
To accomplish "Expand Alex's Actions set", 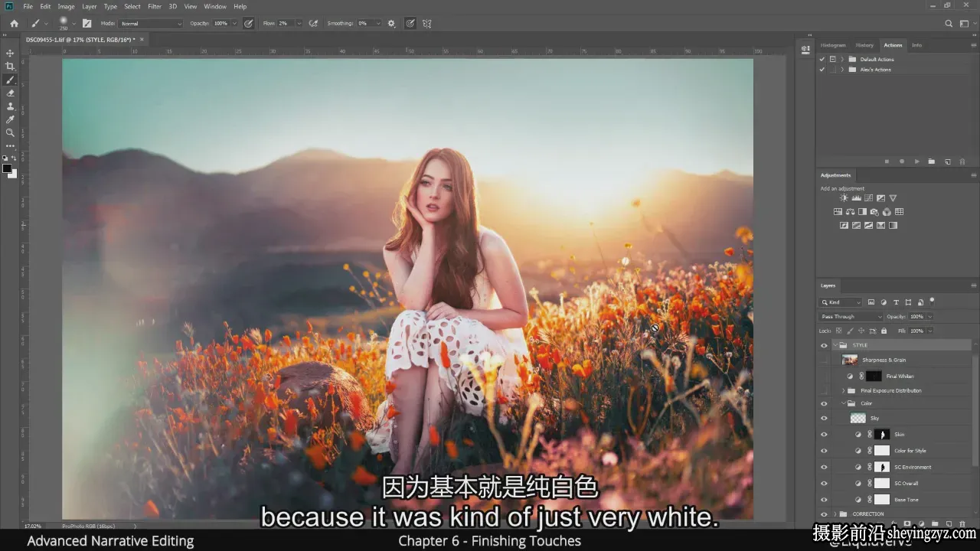I will 842,70.
